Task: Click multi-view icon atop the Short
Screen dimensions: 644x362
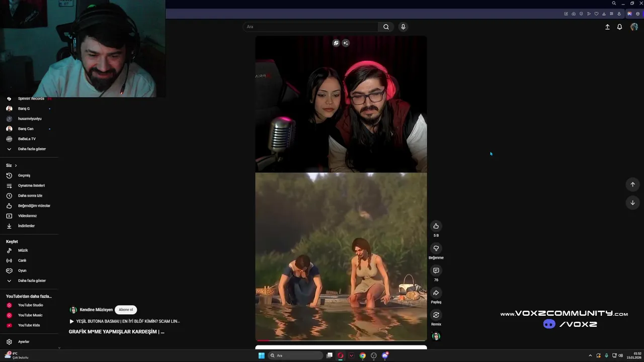Action: pyautogui.click(x=336, y=43)
